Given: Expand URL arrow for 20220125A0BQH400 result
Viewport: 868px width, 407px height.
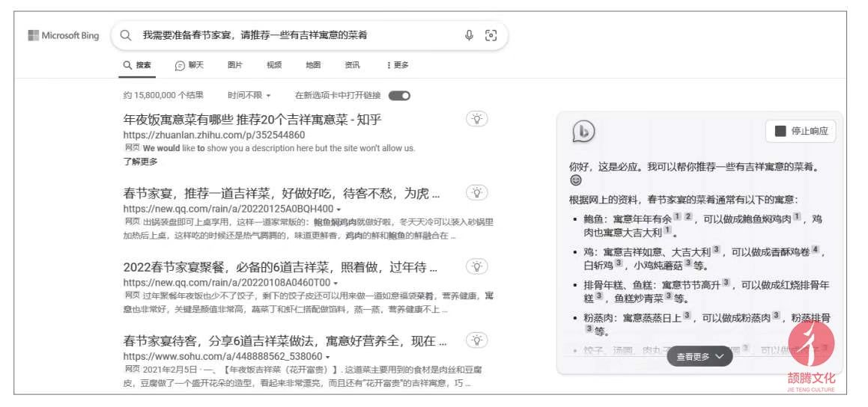Looking at the screenshot, I should pyautogui.click(x=339, y=209).
